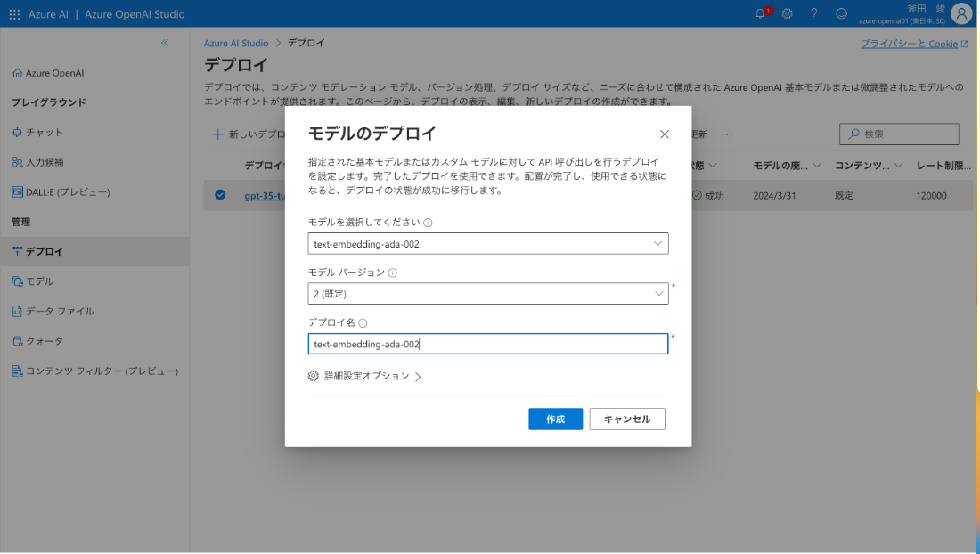The width and height of the screenshot is (980, 554).
Task: Click info icon beside デプロイ名
Action: 363,323
